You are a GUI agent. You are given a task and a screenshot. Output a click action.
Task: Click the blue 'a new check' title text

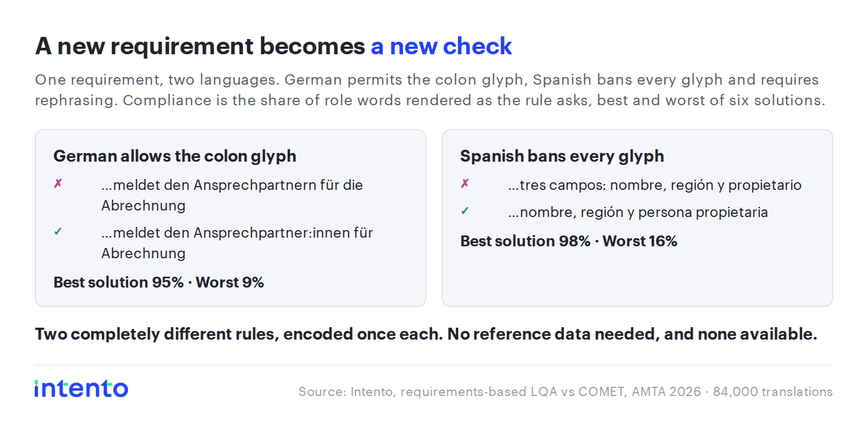click(x=441, y=46)
